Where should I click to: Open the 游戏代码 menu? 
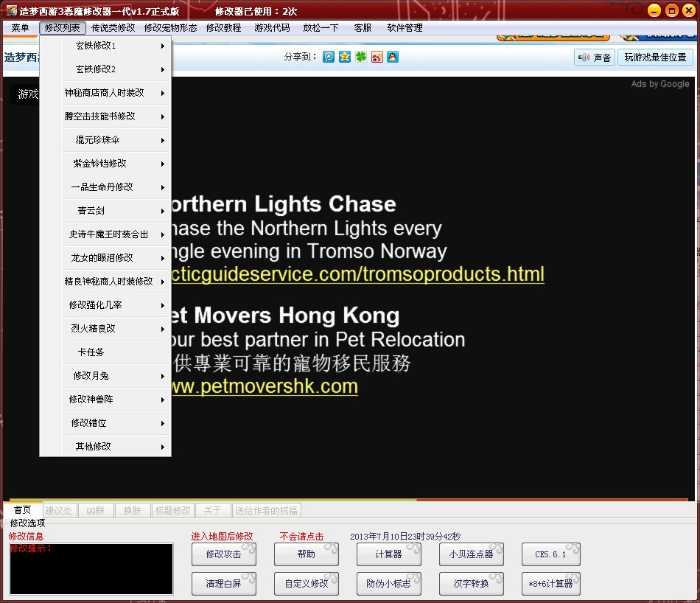[272, 28]
